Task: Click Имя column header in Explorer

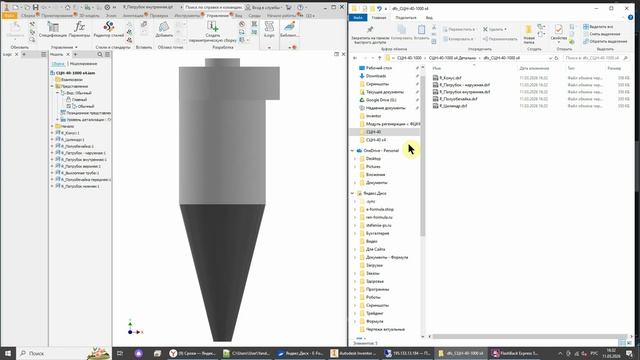Action: [x=437, y=68]
